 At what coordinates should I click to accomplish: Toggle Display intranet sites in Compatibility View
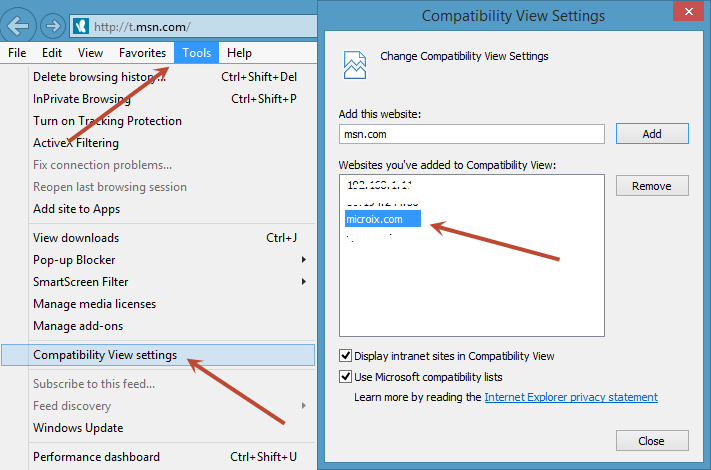[346, 356]
